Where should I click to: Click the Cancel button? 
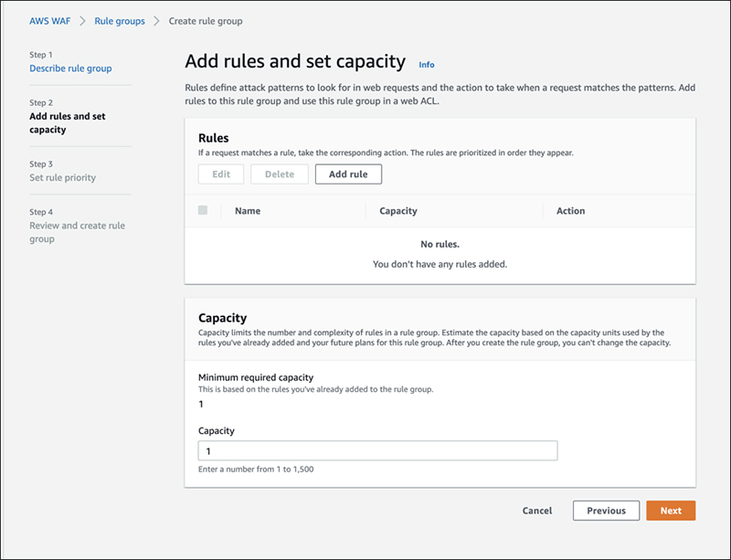(x=537, y=511)
